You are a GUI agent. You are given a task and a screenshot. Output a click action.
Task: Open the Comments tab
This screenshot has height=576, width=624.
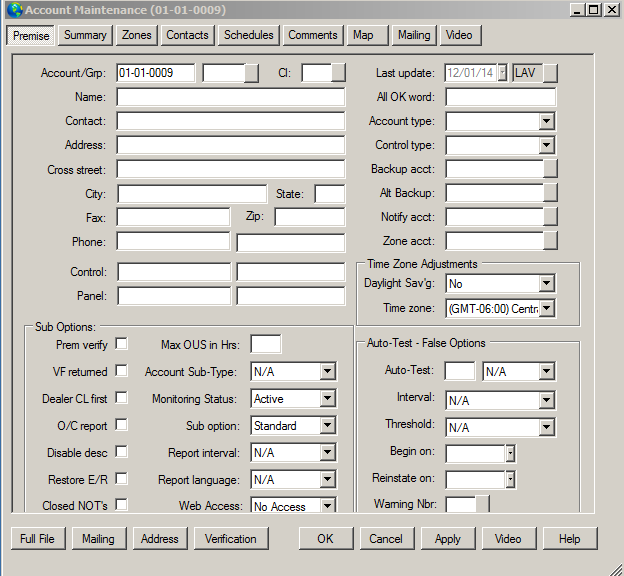click(x=313, y=35)
